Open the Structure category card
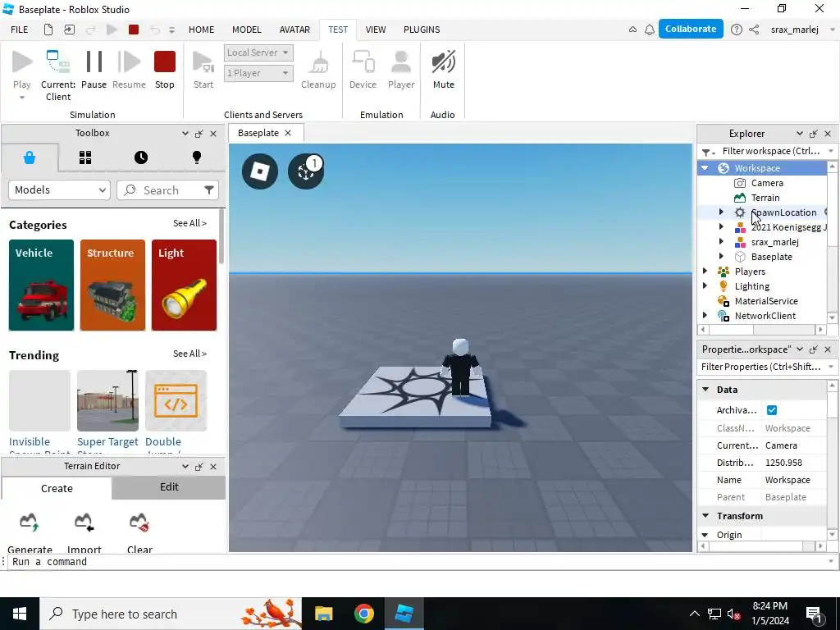Viewport: 840px width, 630px height. pyautogui.click(x=112, y=285)
